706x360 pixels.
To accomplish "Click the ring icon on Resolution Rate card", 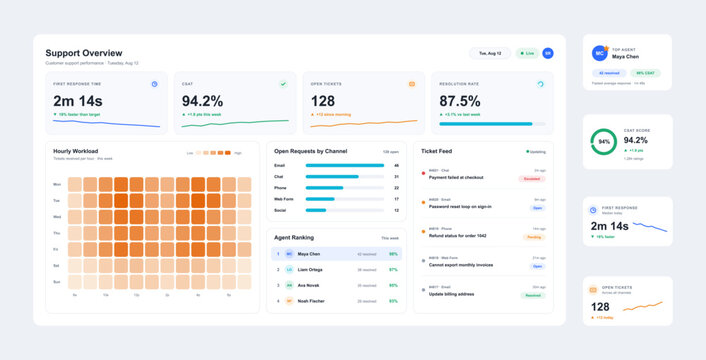I will click(x=540, y=84).
